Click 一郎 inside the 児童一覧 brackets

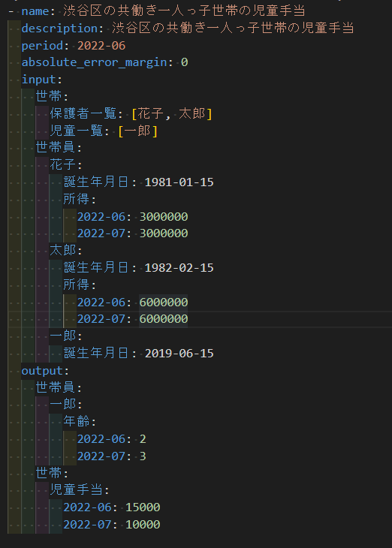pos(137,131)
